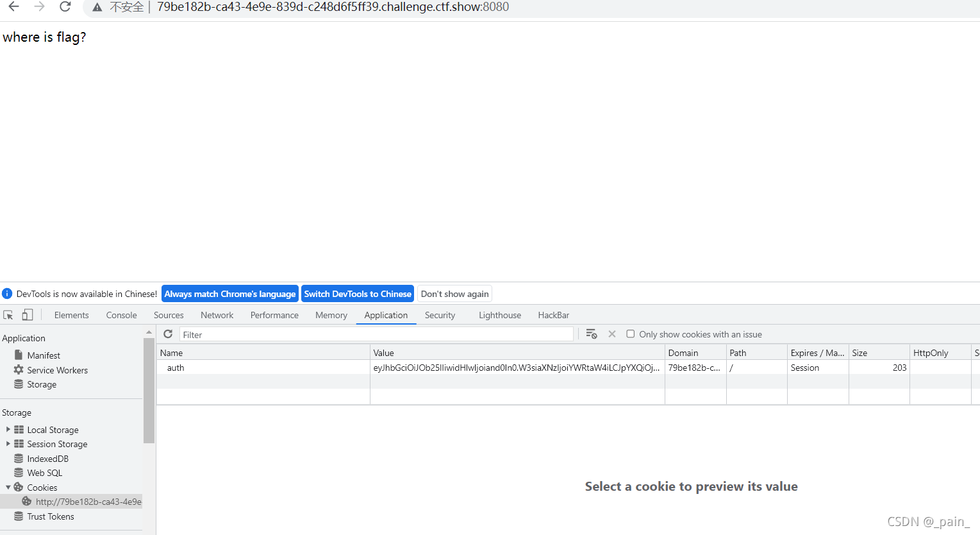This screenshot has width=980, height=535.
Task: Sort by the Expires column header
Action: click(x=818, y=352)
